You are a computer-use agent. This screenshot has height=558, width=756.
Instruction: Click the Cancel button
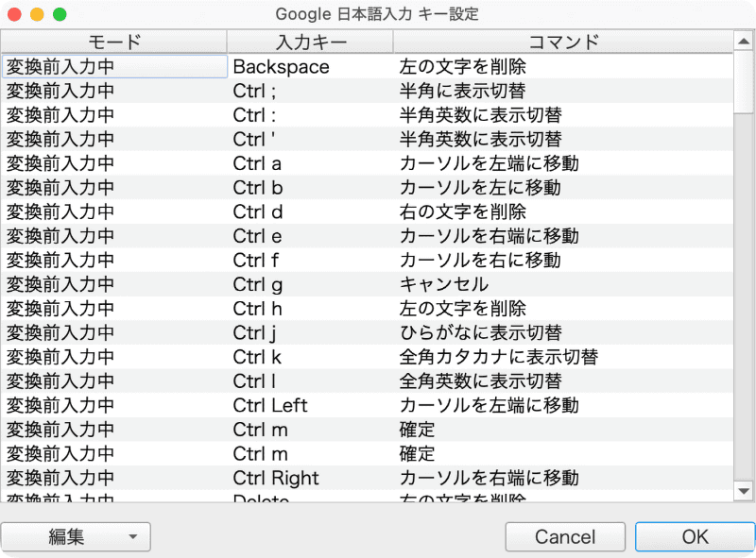pyautogui.click(x=565, y=536)
